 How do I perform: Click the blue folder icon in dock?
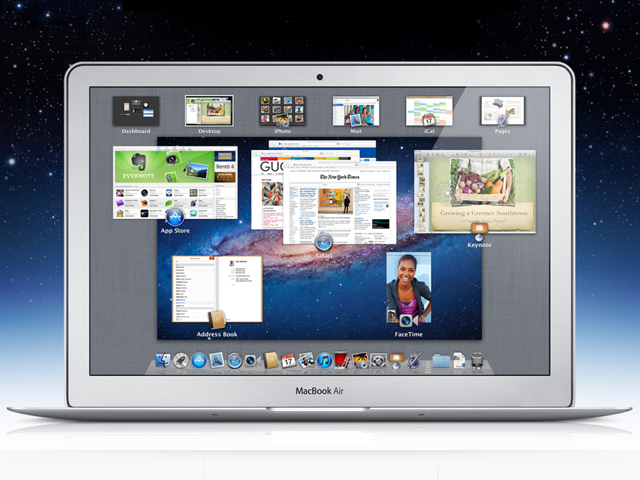pyautogui.click(x=441, y=360)
